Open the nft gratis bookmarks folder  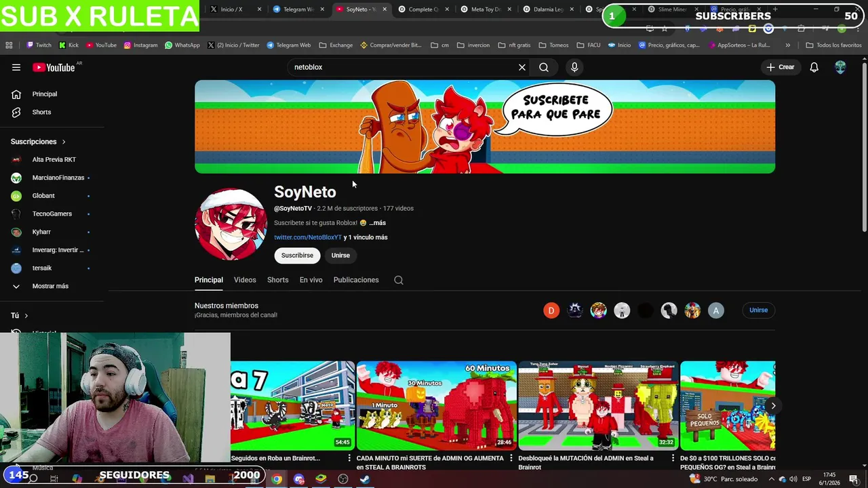(x=514, y=45)
